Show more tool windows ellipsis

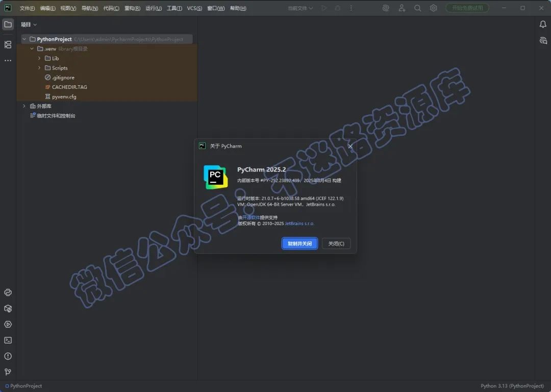8,60
